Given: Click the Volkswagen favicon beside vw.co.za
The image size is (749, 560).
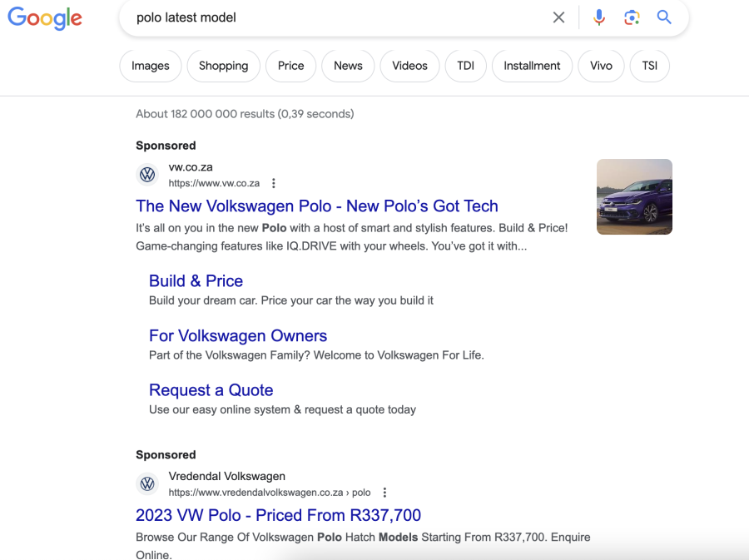Looking at the screenshot, I should coord(147,175).
